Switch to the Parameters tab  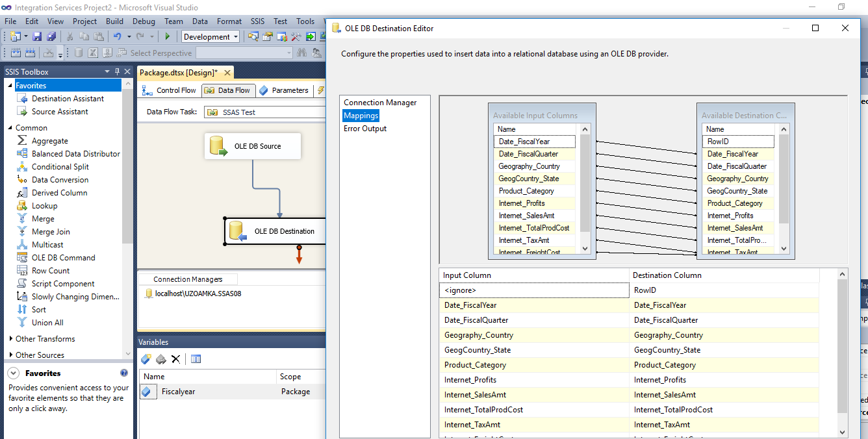coord(284,90)
